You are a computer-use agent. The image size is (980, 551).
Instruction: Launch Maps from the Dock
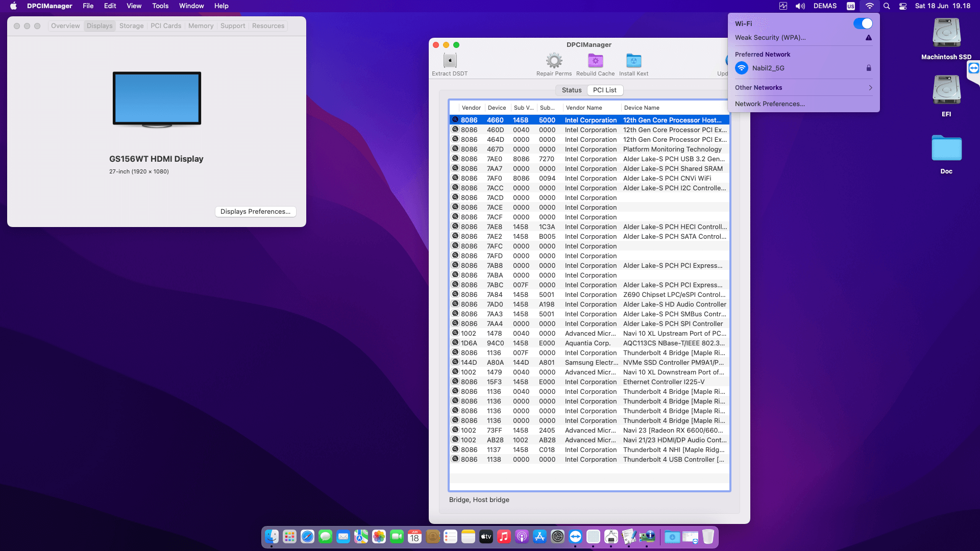click(361, 537)
